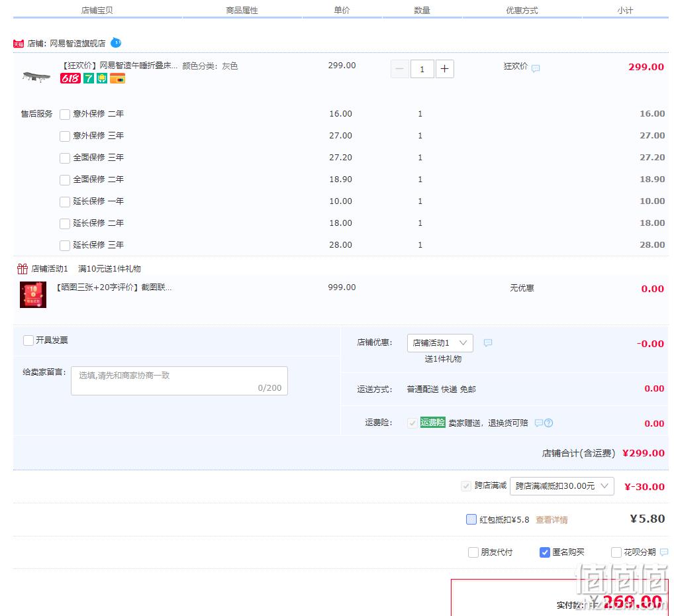674x616 pixels.
Task: Click the orange credit card badge icon
Action: (117, 78)
